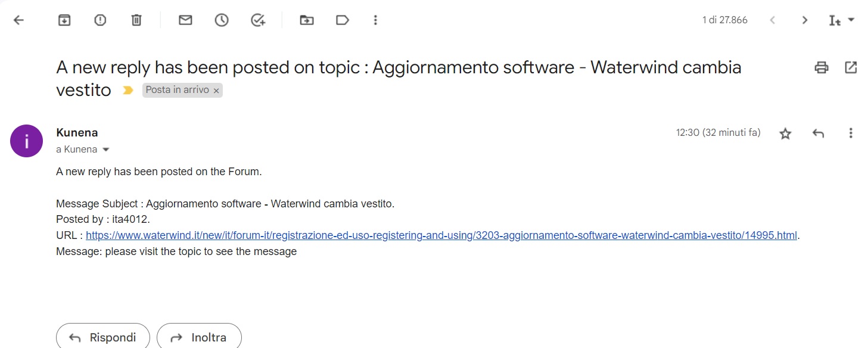The width and height of the screenshot is (868, 348).
Task: Delete the email with trash icon
Action: tap(136, 20)
